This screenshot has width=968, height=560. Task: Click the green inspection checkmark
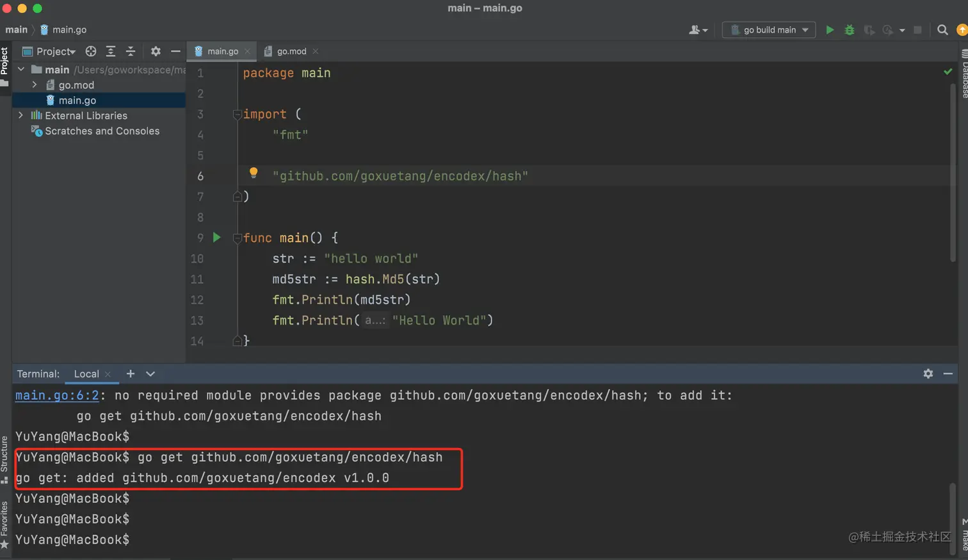[x=948, y=72]
